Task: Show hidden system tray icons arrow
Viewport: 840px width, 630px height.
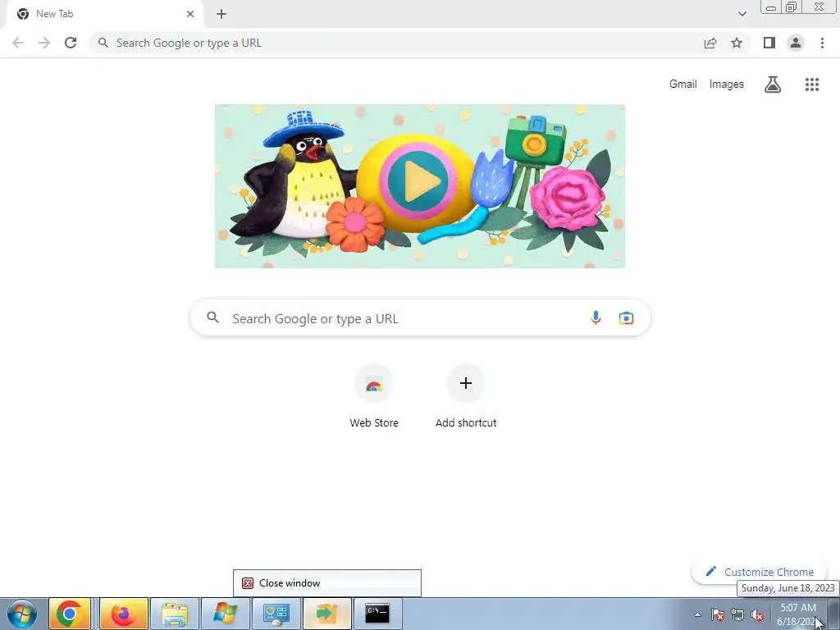Action: pyautogui.click(x=697, y=614)
